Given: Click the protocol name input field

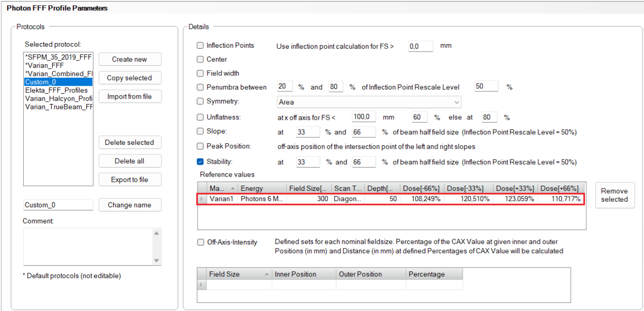Looking at the screenshot, I should coord(58,205).
